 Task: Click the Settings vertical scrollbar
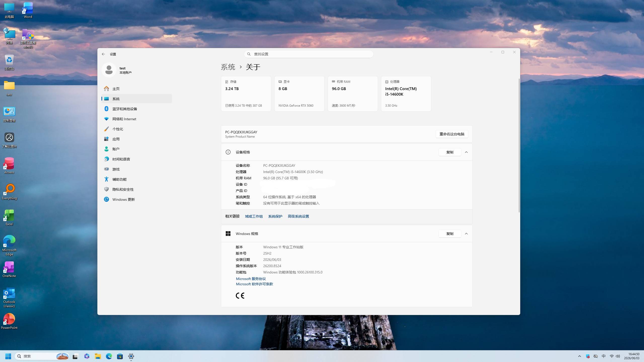(519, 145)
